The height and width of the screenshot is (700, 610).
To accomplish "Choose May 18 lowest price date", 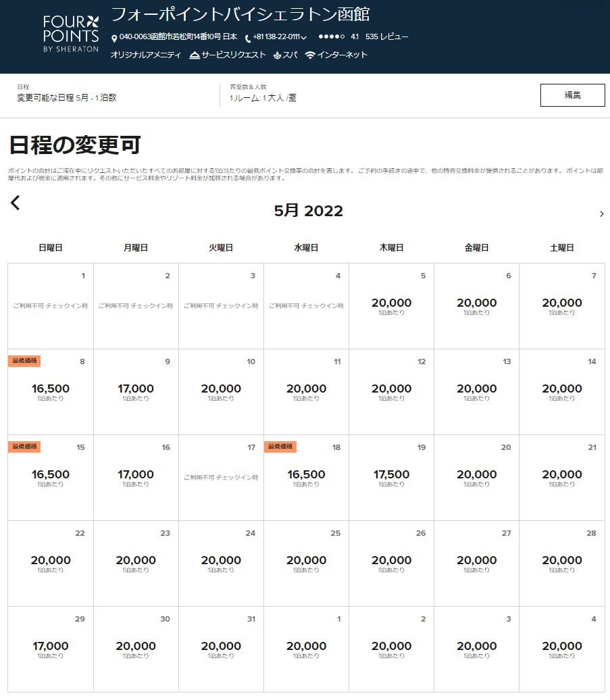I will click(306, 477).
